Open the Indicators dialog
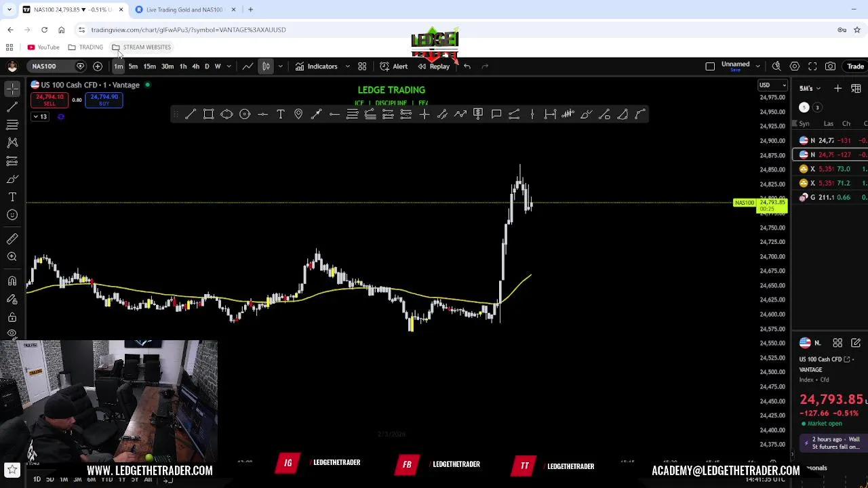 coord(316,66)
